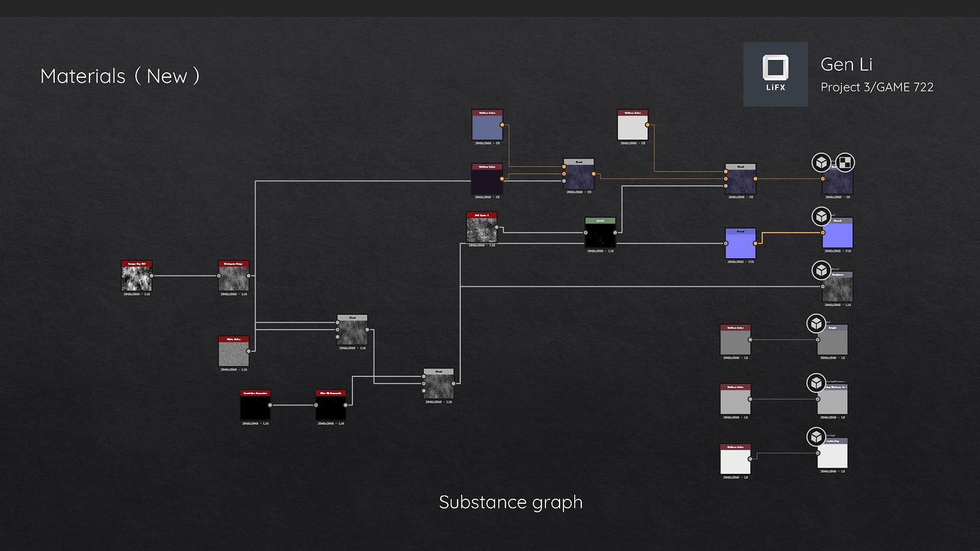
Task: Click the output pin of the Levels node
Action: pos(616,233)
